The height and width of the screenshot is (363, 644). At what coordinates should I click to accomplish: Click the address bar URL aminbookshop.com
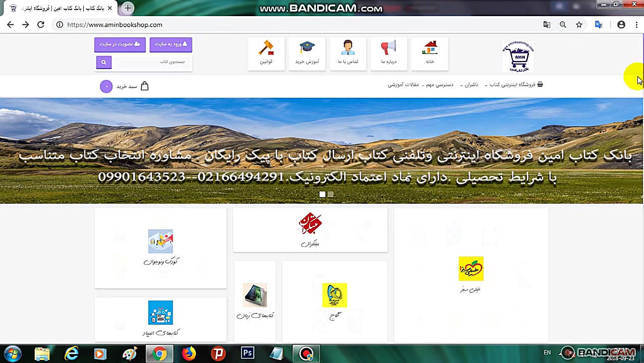[x=115, y=25]
